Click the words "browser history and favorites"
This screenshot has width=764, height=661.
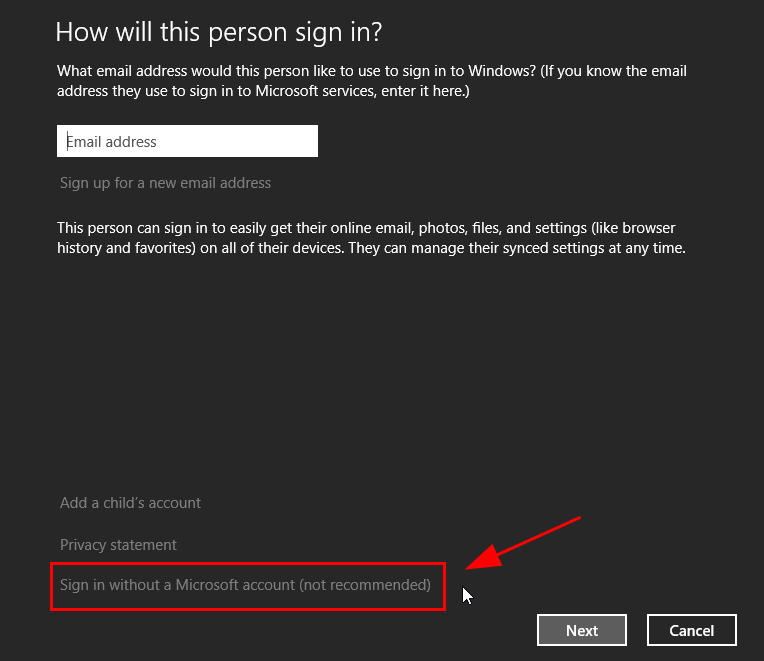point(370,238)
